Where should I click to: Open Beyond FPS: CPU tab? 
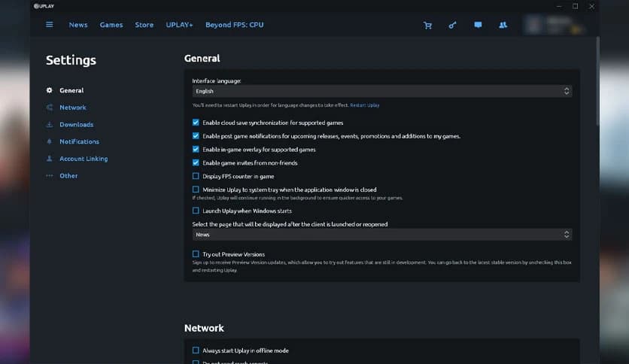tap(235, 25)
